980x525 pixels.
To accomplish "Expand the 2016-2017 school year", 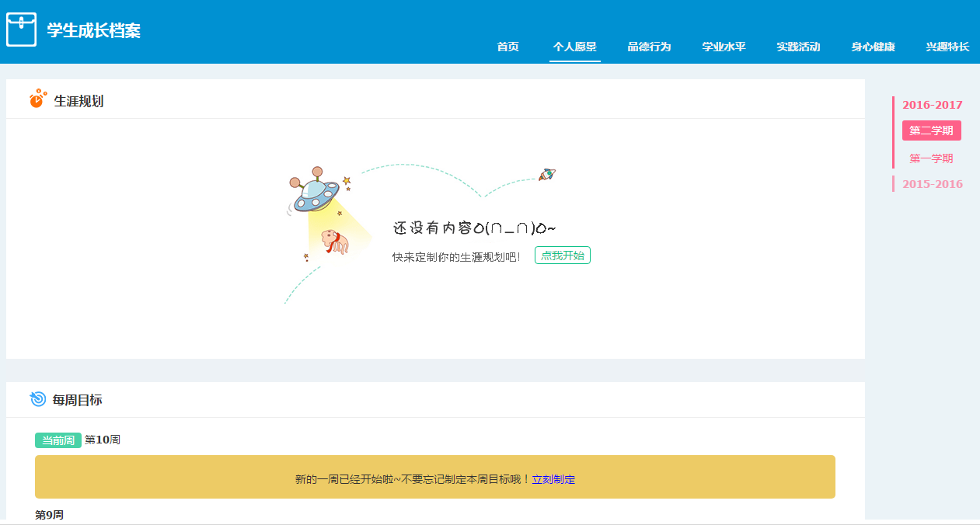I will coord(933,105).
